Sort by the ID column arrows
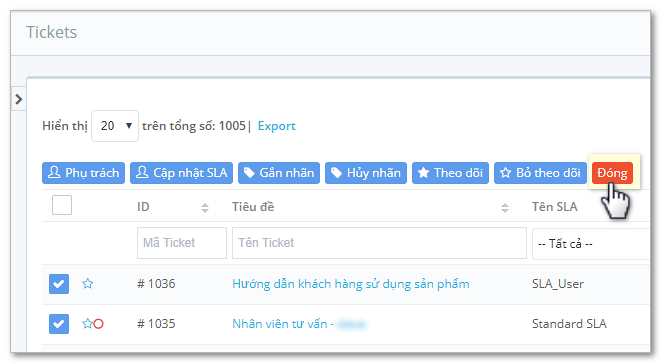The height and width of the screenshot is (364, 662). [205, 207]
